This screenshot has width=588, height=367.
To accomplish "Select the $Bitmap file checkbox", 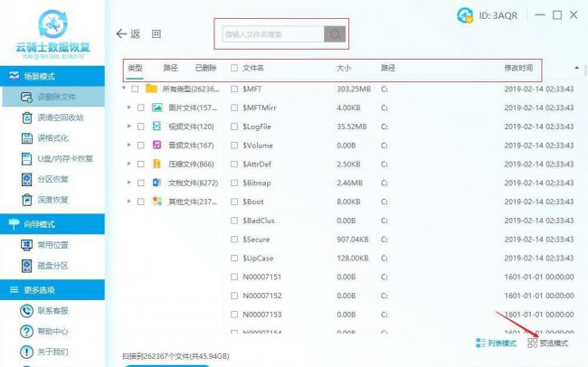I will coord(234,183).
